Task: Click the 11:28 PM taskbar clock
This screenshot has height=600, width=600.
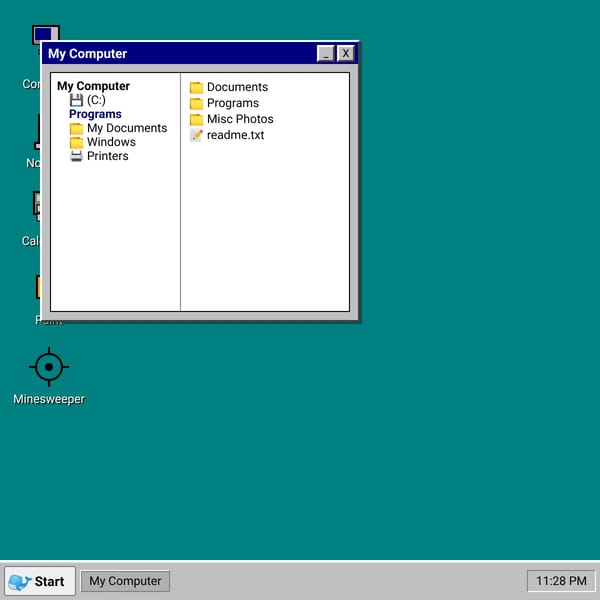Action: [561, 581]
